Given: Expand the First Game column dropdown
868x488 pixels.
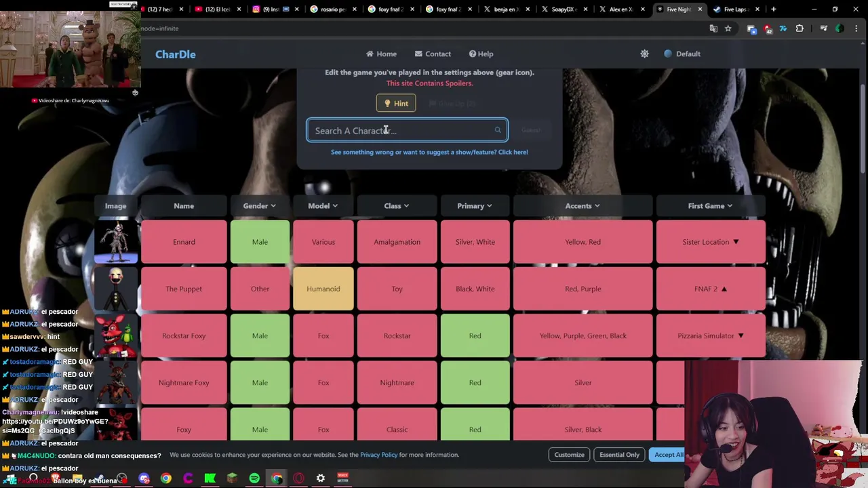Looking at the screenshot, I should tap(711, 205).
